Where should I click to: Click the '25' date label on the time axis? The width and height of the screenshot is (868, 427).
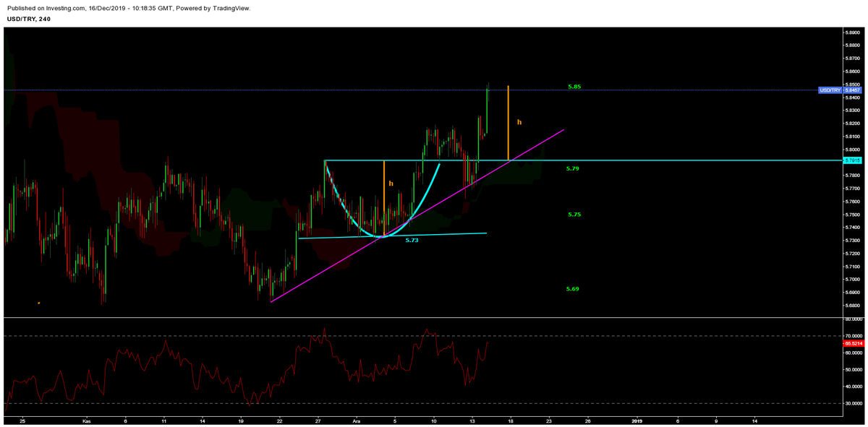tap(23, 420)
